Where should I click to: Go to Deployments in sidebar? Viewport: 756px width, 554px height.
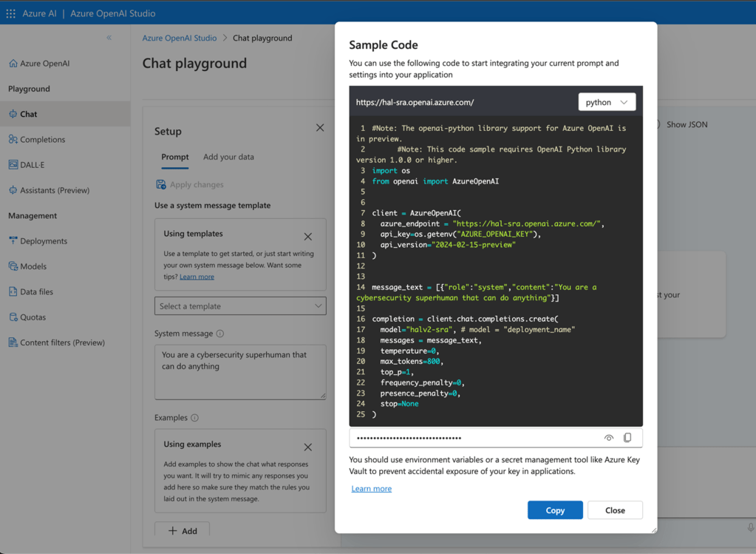point(44,241)
